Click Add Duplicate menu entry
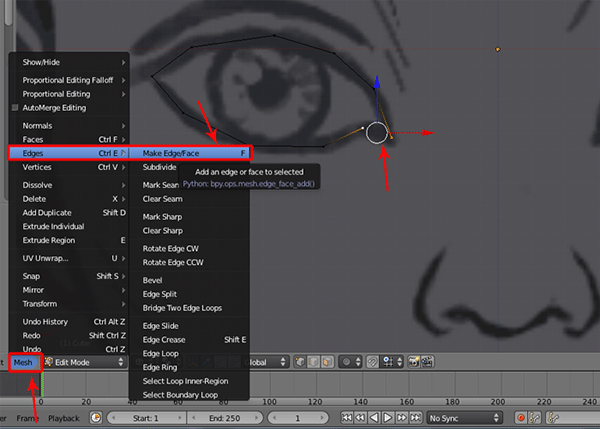 click(x=69, y=212)
